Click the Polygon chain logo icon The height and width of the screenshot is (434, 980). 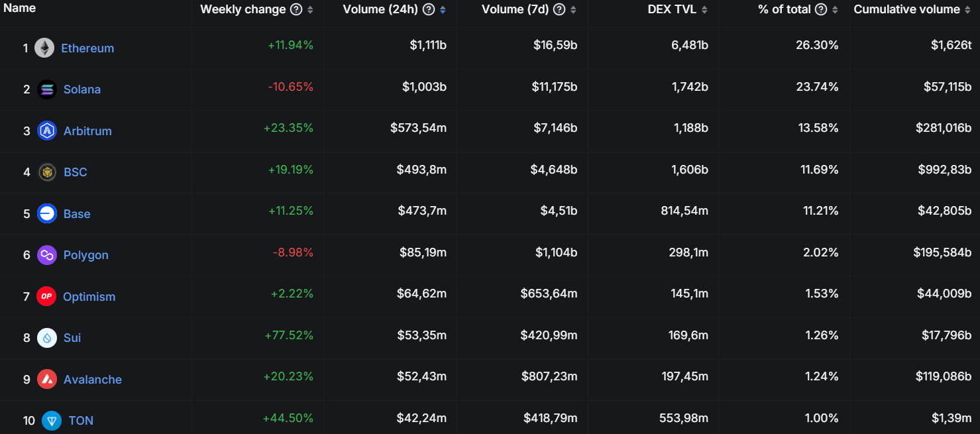tap(47, 255)
